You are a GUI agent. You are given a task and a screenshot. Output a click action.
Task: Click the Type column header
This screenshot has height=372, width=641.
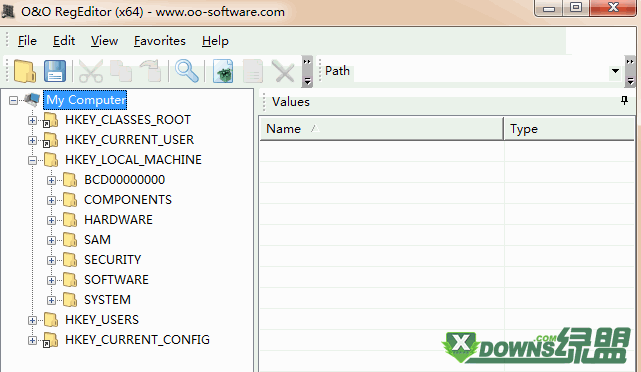click(569, 129)
